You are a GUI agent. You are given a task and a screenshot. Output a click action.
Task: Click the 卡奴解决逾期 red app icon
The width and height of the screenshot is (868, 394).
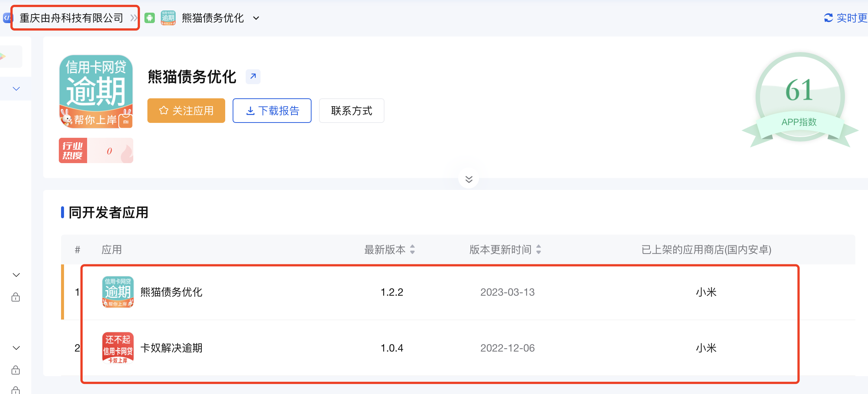(118, 348)
